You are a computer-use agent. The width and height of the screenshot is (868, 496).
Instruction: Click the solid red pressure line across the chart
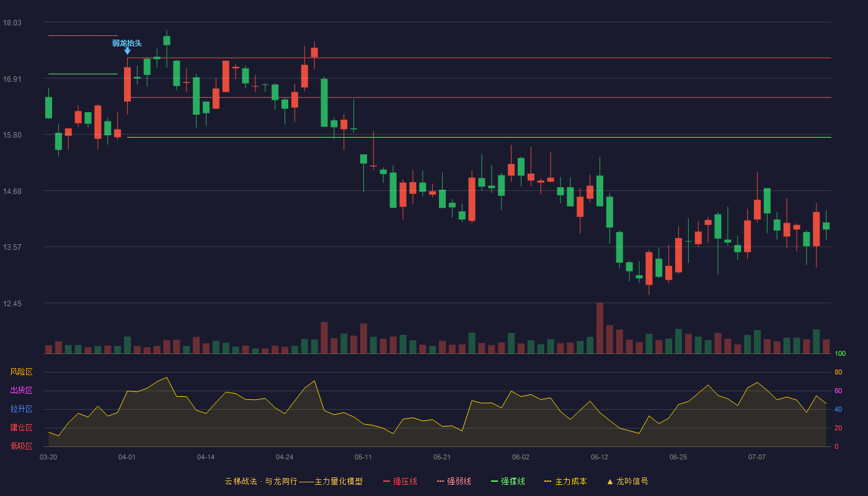(479, 58)
